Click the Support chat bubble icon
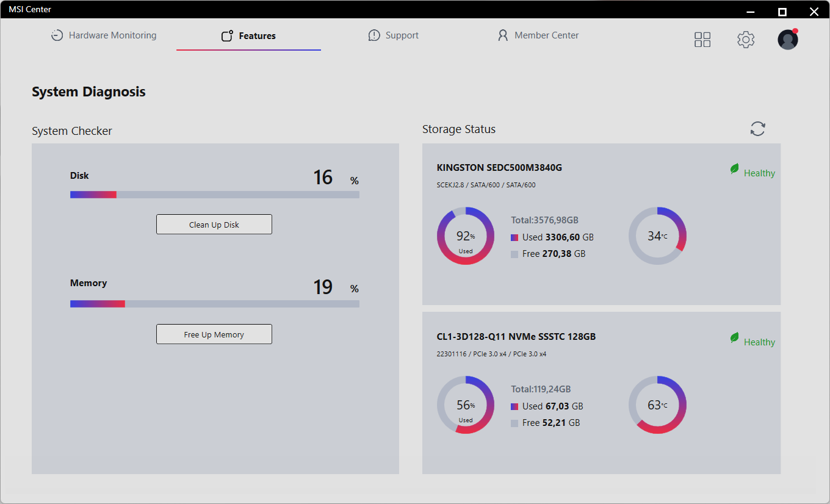Image resolution: width=830 pixels, height=504 pixels. point(374,35)
